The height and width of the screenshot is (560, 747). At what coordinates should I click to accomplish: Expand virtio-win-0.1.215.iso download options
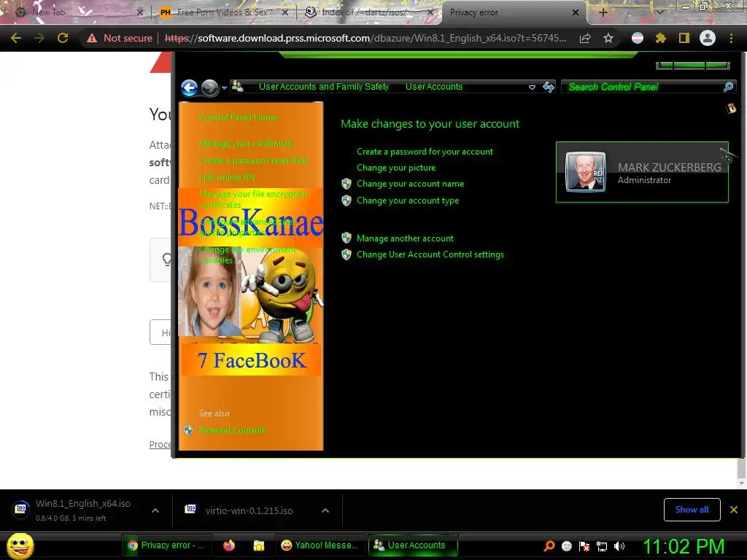[x=325, y=510]
